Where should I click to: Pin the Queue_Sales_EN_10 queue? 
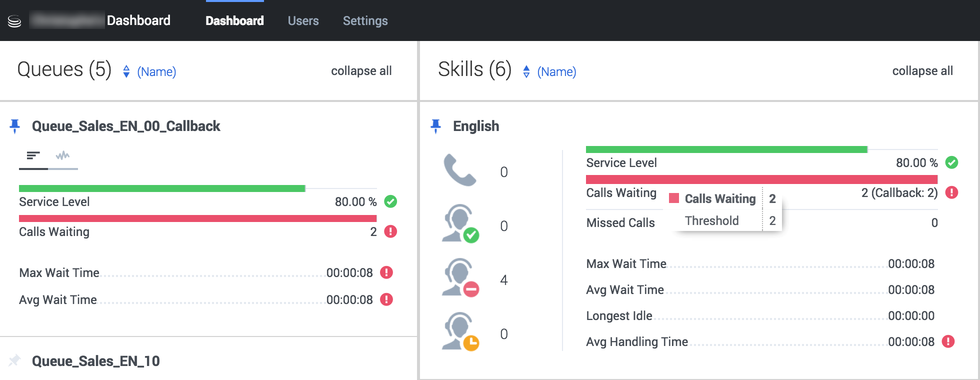pyautogui.click(x=15, y=360)
